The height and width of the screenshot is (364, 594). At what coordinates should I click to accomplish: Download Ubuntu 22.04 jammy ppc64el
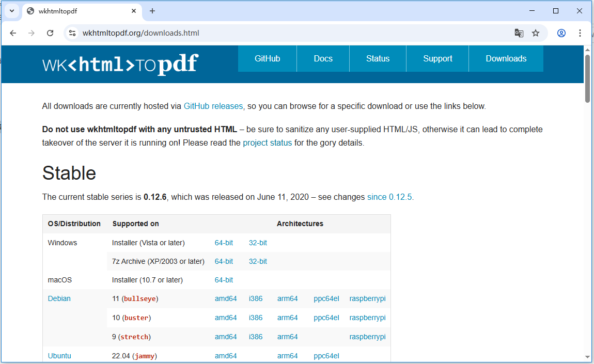pos(326,356)
